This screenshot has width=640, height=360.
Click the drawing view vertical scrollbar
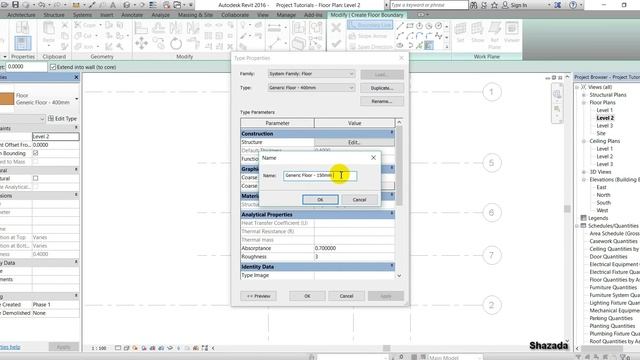[567, 209]
